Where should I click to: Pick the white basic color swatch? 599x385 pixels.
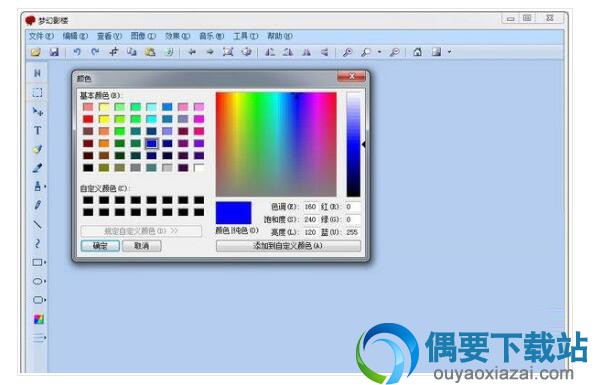pyautogui.click(x=199, y=168)
